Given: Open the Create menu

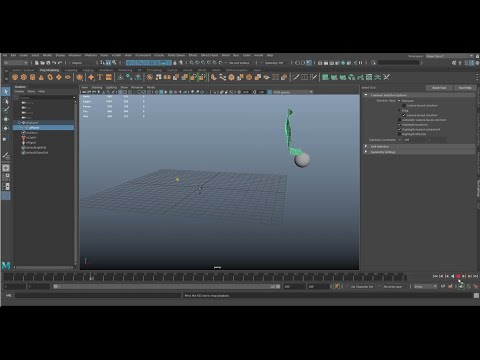Looking at the screenshot, I should click(24, 55).
